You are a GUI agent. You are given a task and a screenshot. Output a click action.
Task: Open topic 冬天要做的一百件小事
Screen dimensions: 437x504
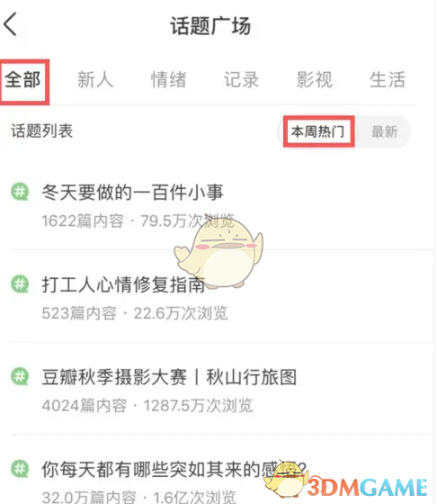click(132, 193)
